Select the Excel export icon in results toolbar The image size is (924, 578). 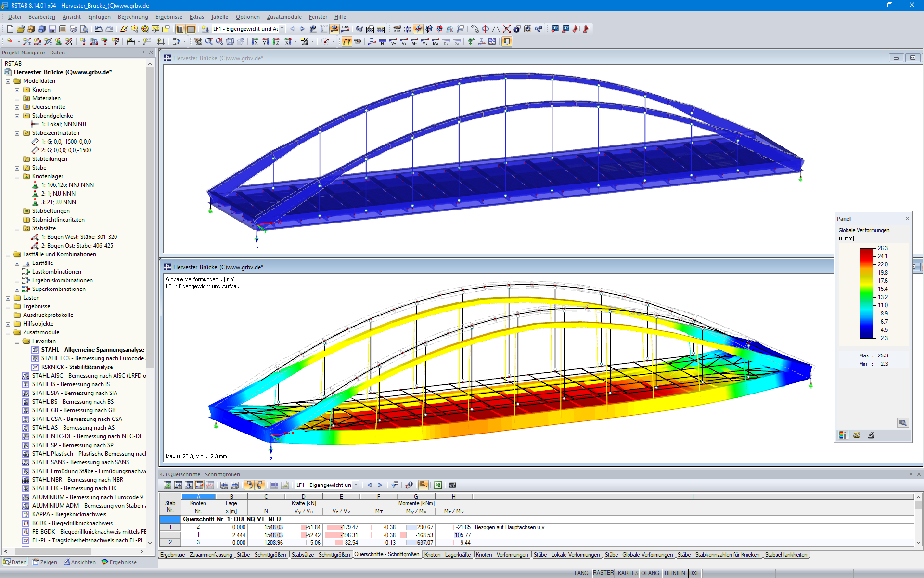click(438, 485)
